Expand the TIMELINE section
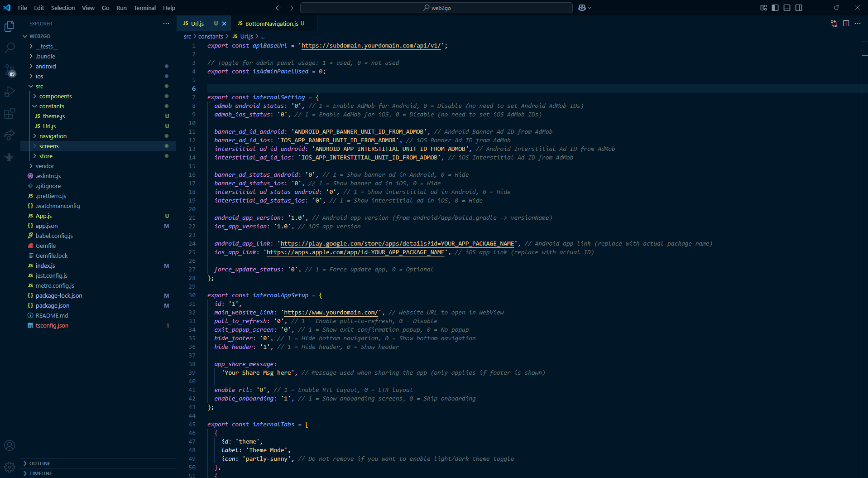Image resolution: width=868 pixels, height=478 pixels. tap(40, 473)
